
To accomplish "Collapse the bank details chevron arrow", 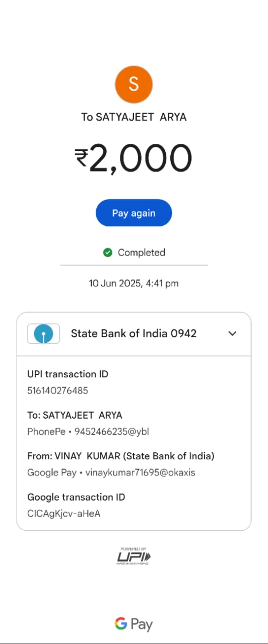I will click(x=232, y=334).
